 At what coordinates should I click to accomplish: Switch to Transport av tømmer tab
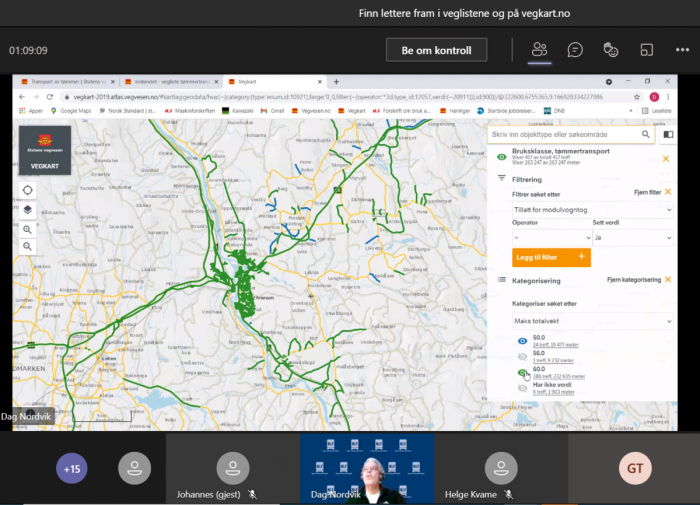(68, 82)
